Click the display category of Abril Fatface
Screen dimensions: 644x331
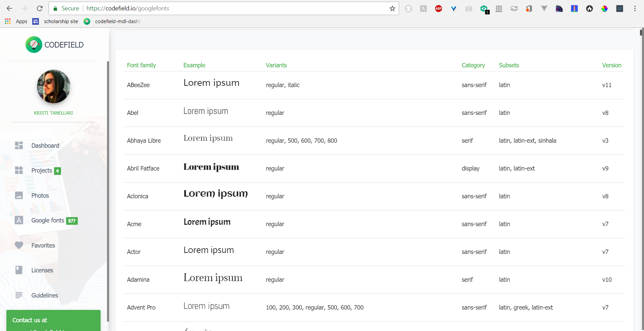point(470,169)
